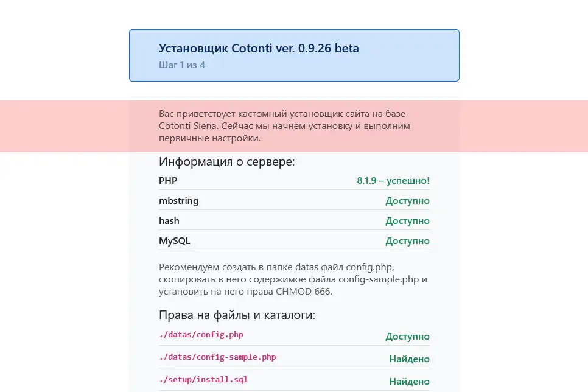Click the hash extension label
588x392 pixels.
[x=169, y=220]
